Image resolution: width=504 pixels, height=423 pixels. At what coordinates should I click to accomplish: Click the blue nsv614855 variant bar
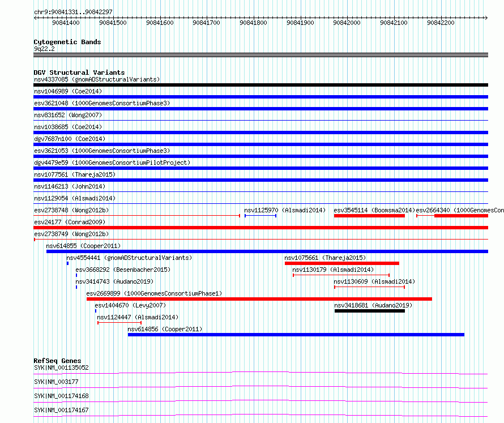pos(267,251)
